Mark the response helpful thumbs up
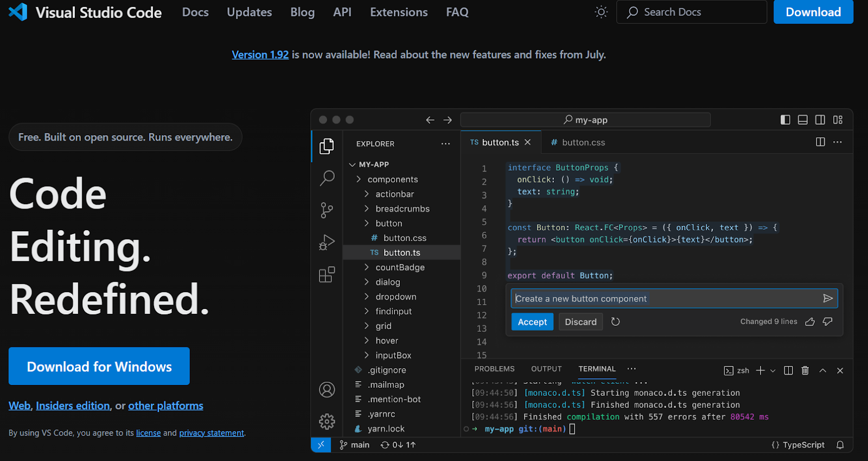The height and width of the screenshot is (461, 868). pyautogui.click(x=810, y=322)
